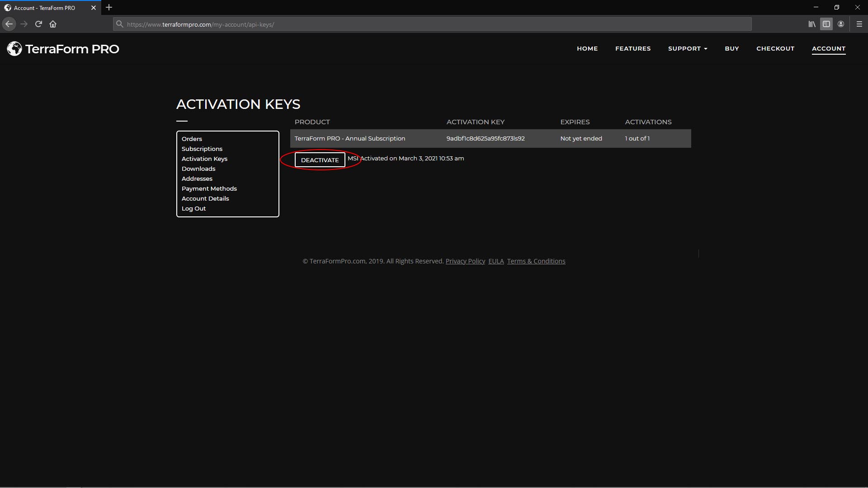Open Subscriptions in account sidebar

click(x=202, y=149)
